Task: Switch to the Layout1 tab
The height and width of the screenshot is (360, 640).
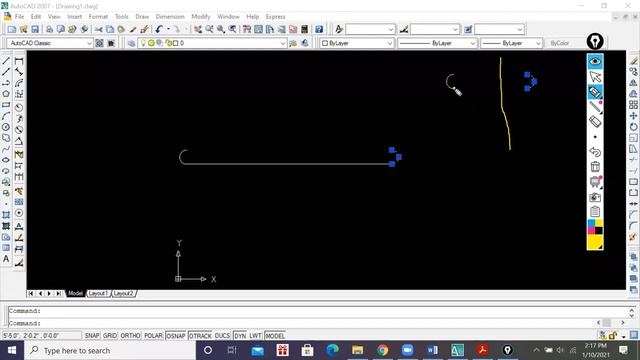Action: pos(98,293)
